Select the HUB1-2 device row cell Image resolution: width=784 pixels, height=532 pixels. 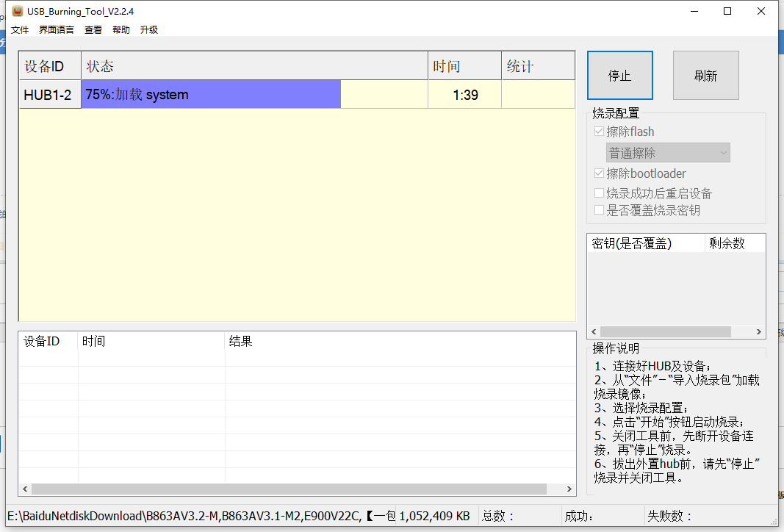point(49,95)
